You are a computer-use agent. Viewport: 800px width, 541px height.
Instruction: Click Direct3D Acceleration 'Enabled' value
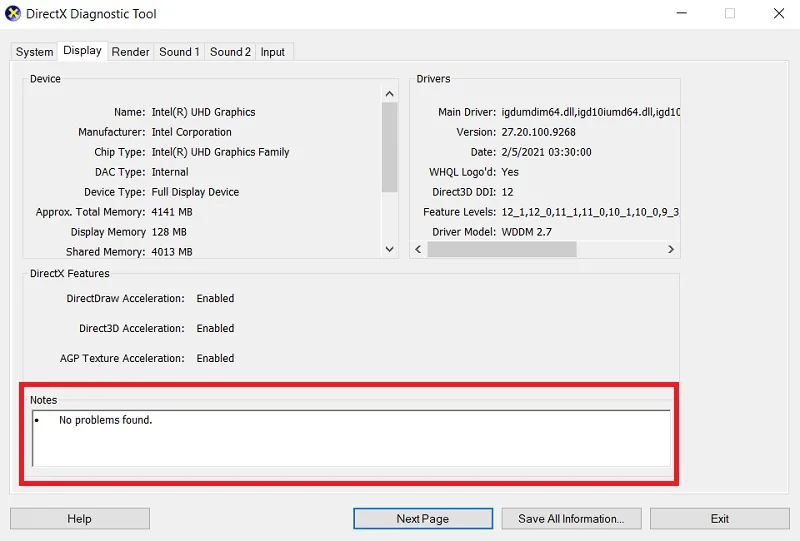[x=215, y=328]
